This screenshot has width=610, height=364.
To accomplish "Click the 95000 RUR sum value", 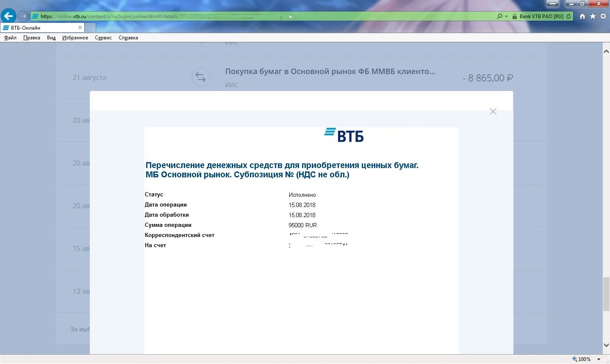I will (302, 225).
